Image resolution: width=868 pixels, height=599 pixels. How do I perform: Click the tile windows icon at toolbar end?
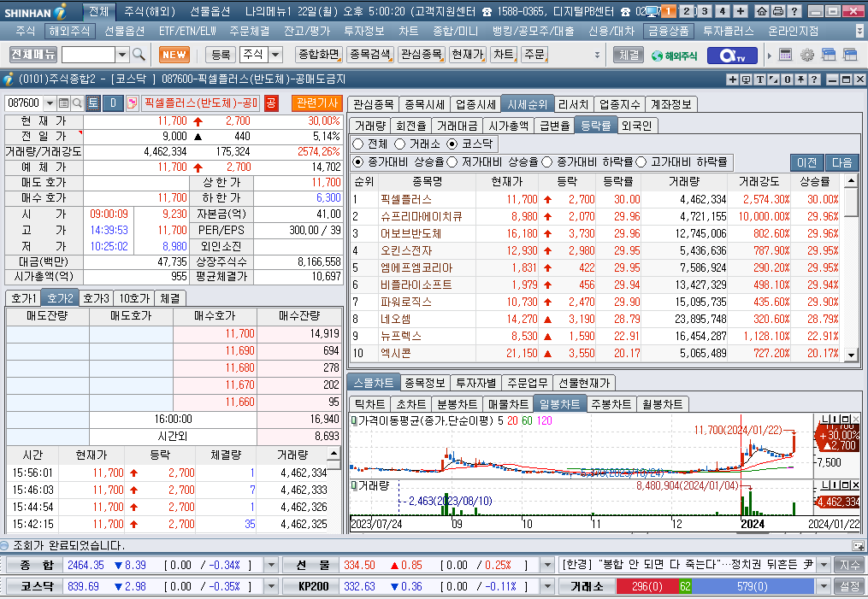pyautogui.click(x=850, y=55)
